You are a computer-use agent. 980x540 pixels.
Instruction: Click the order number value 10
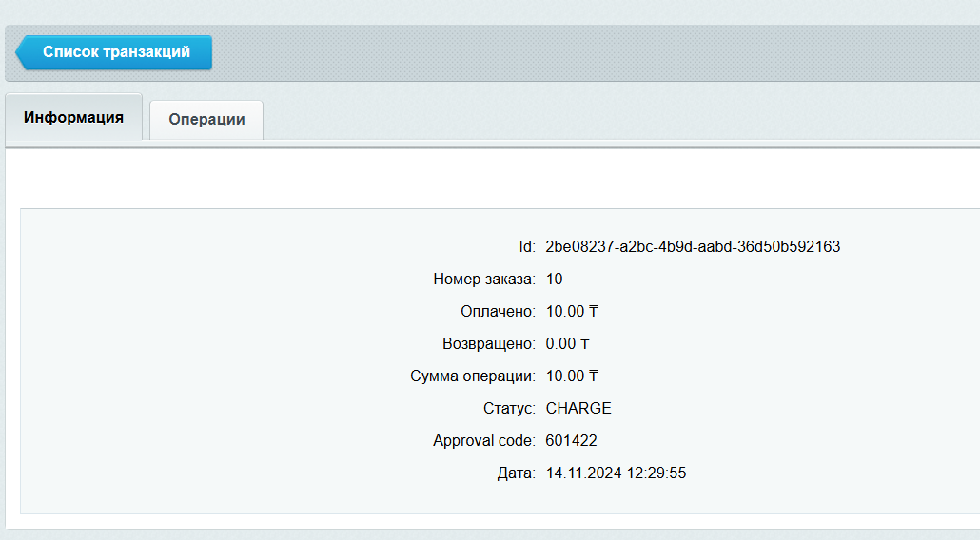[554, 280]
